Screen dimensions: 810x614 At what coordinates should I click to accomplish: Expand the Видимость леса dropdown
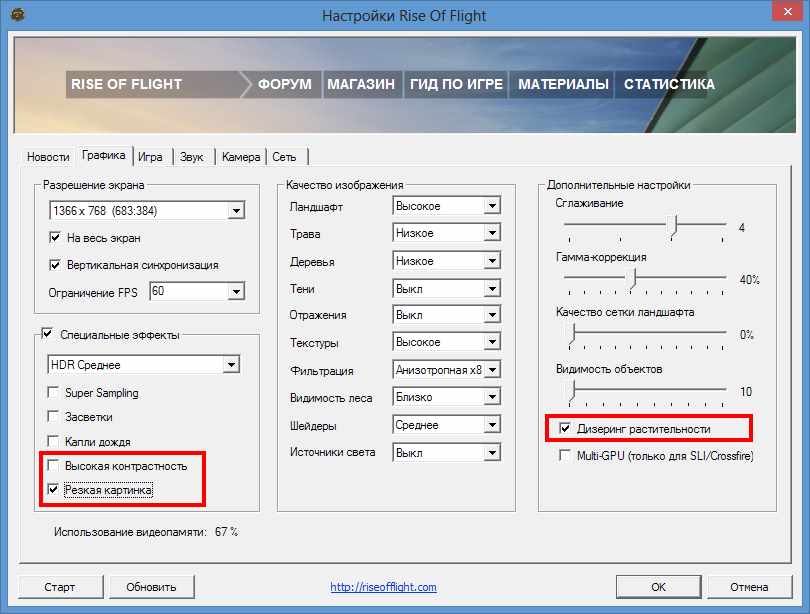click(x=446, y=397)
